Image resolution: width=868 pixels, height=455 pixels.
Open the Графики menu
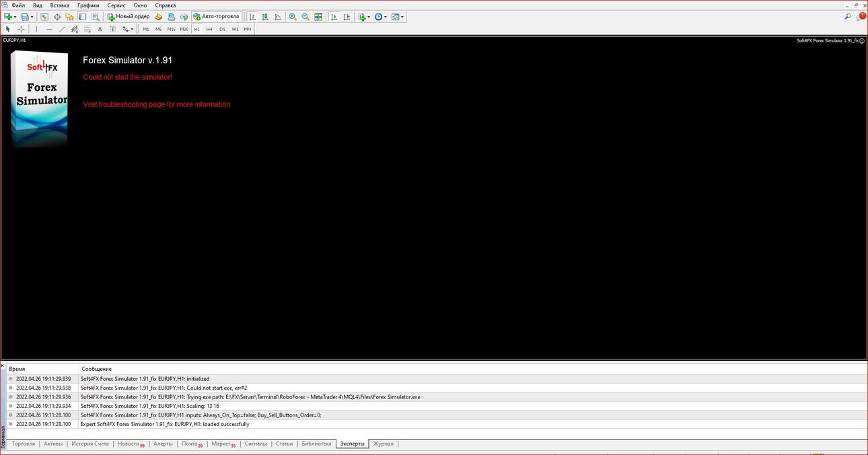point(88,5)
